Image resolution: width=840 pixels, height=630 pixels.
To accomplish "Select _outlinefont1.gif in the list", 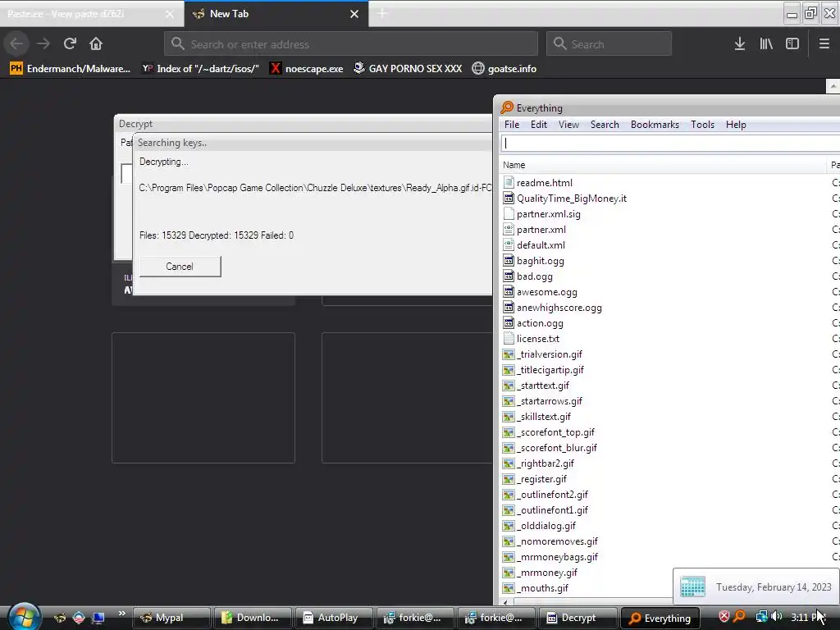I will click(x=552, y=510).
